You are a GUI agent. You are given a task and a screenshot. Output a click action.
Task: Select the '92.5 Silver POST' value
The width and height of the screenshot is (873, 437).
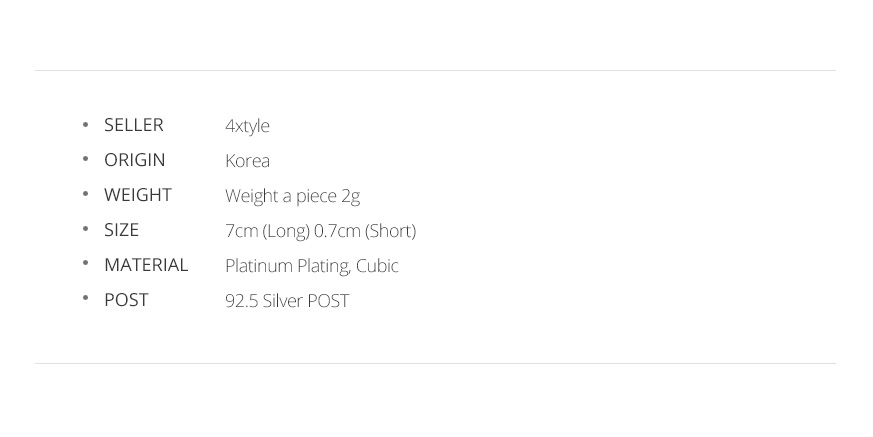pyautogui.click(x=287, y=301)
